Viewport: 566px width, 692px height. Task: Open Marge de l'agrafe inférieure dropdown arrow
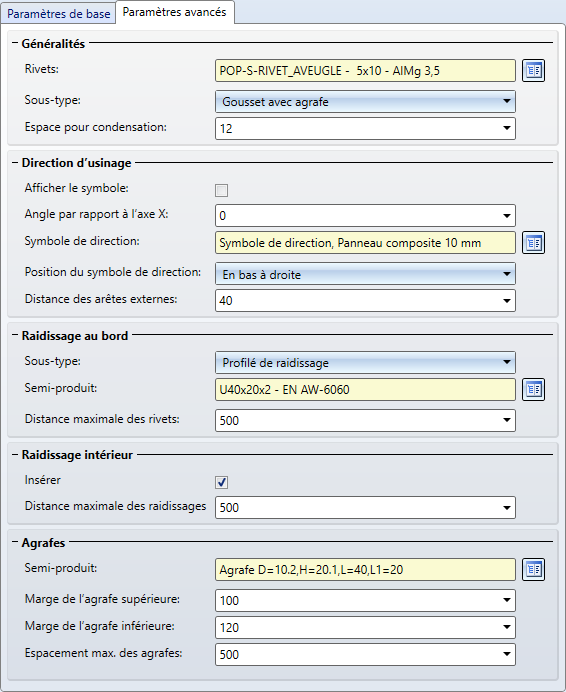point(507,627)
